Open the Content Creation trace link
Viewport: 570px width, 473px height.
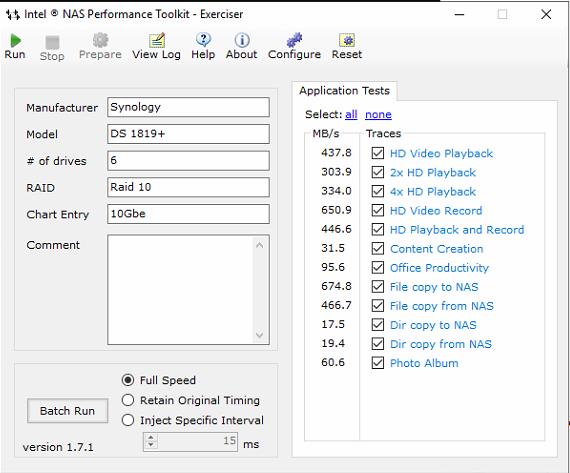(x=437, y=249)
